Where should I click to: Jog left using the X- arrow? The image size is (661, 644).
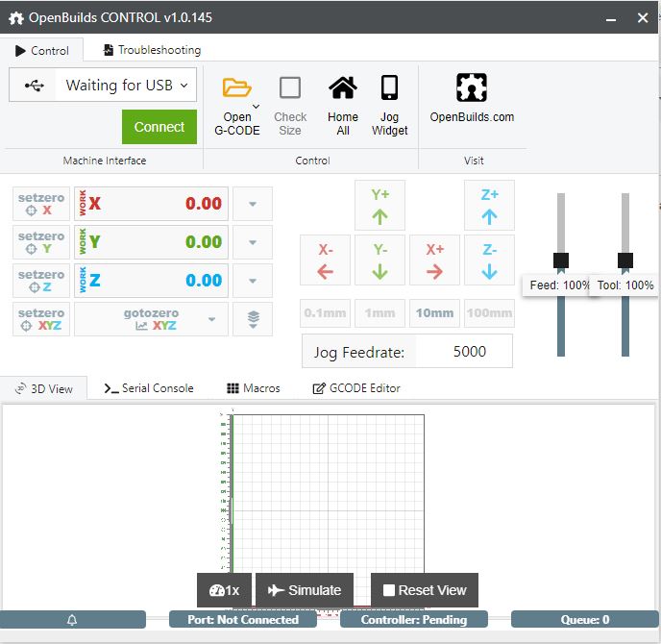click(x=325, y=260)
